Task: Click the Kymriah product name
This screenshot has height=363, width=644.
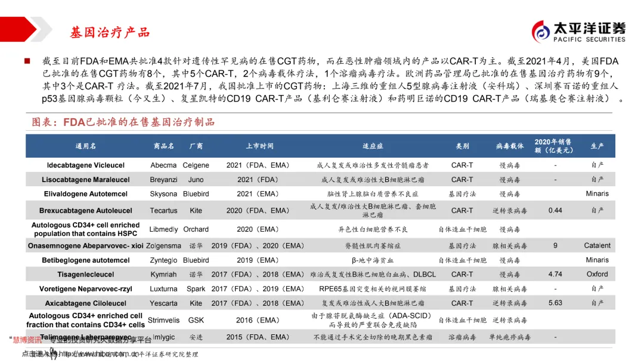Action: [163, 274]
